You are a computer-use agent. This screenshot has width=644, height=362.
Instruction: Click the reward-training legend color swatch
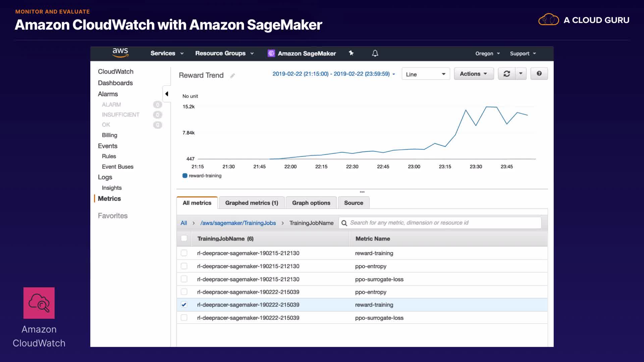tap(185, 176)
